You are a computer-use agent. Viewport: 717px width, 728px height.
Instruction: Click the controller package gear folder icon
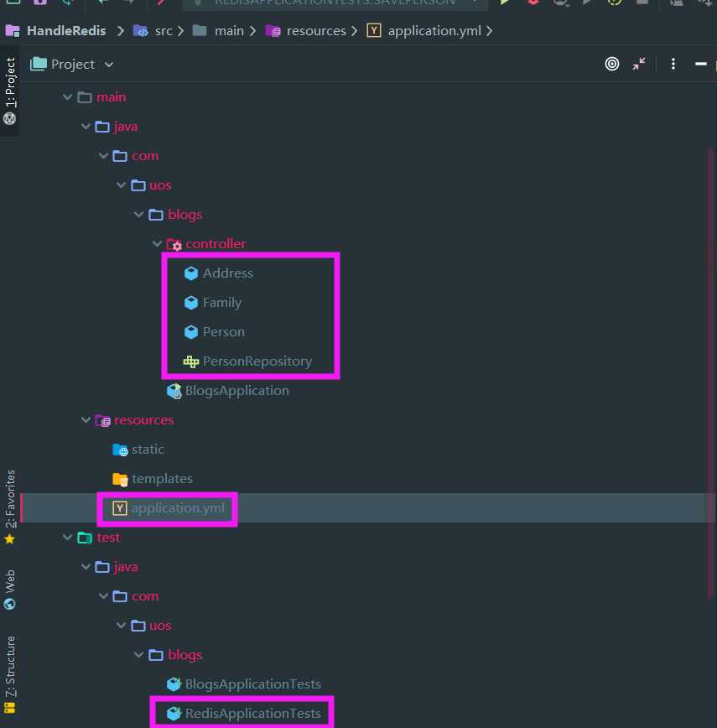pyautogui.click(x=174, y=244)
